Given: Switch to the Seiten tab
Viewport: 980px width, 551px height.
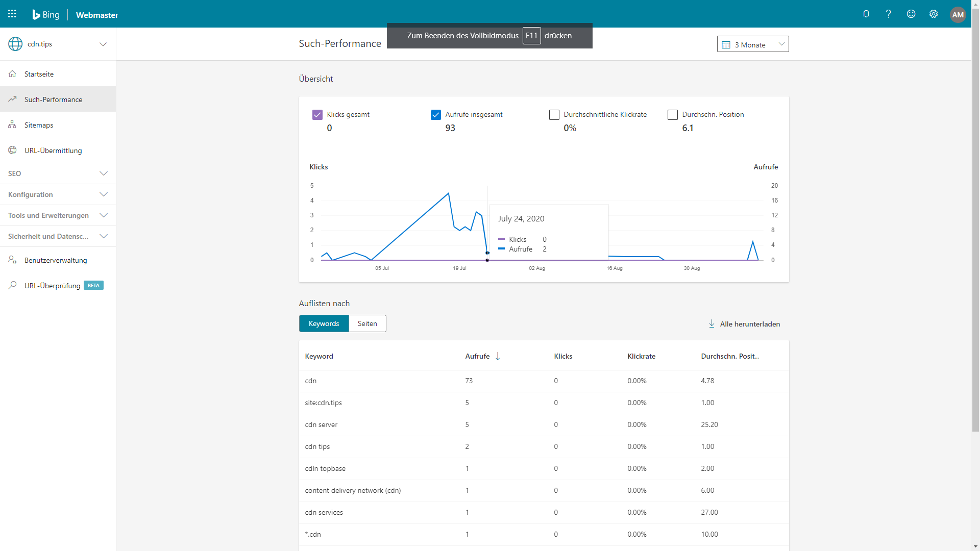Looking at the screenshot, I should click(367, 323).
